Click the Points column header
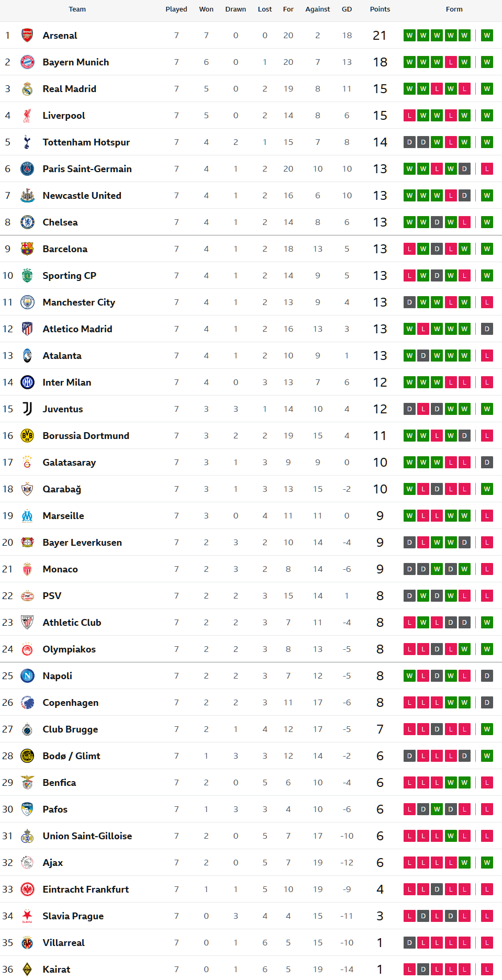Viewport: 502px width, 980px height. tap(380, 9)
